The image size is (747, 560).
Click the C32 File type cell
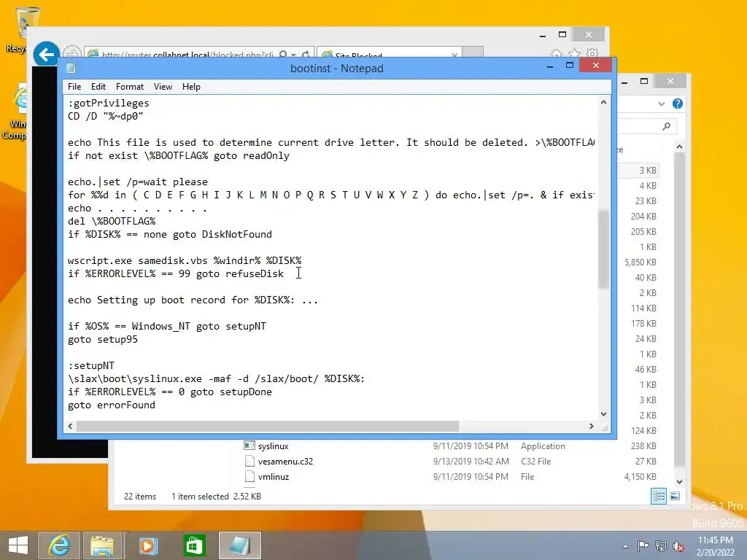click(535, 462)
